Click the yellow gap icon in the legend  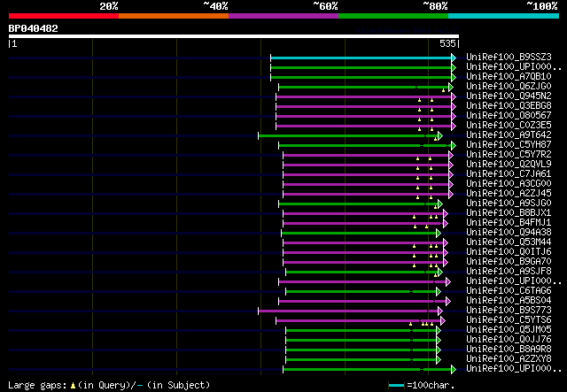73,386
